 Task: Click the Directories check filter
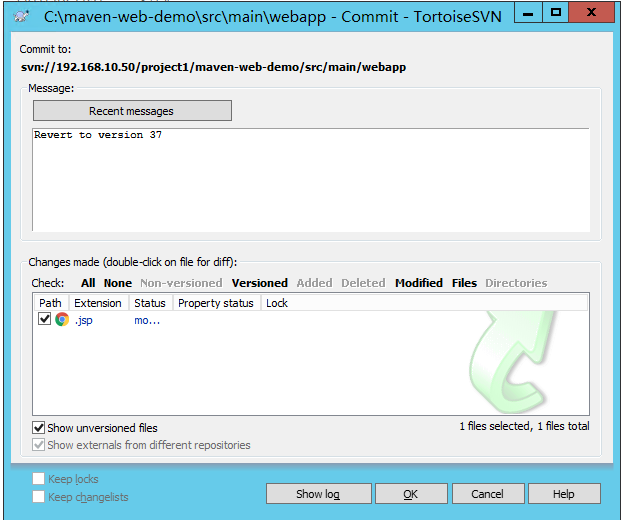coord(516,283)
